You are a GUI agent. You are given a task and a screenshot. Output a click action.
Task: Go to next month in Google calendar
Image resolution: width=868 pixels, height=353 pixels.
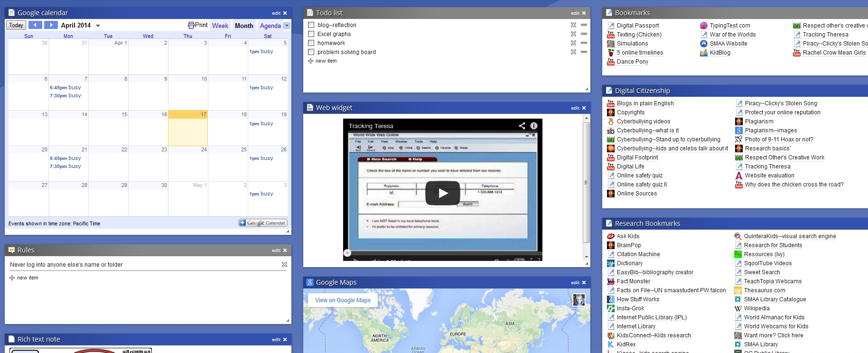click(x=51, y=25)
